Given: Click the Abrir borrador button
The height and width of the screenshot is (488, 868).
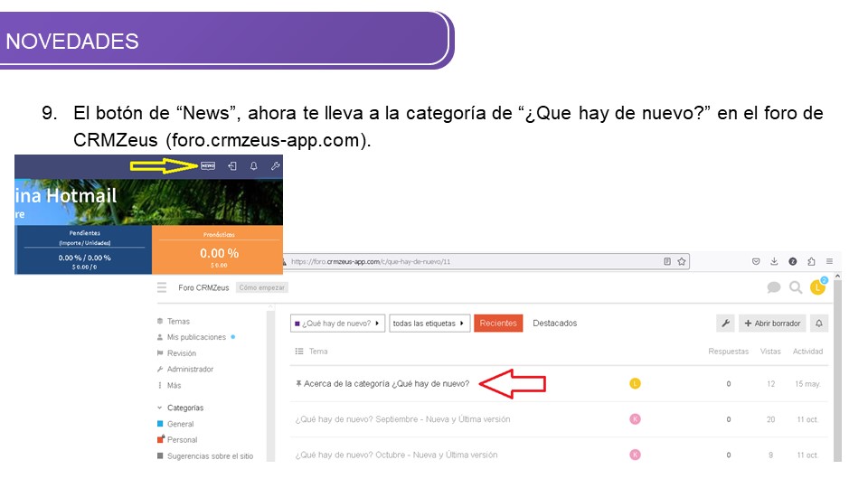Looking at the screenshot, I should click(772, 324).
